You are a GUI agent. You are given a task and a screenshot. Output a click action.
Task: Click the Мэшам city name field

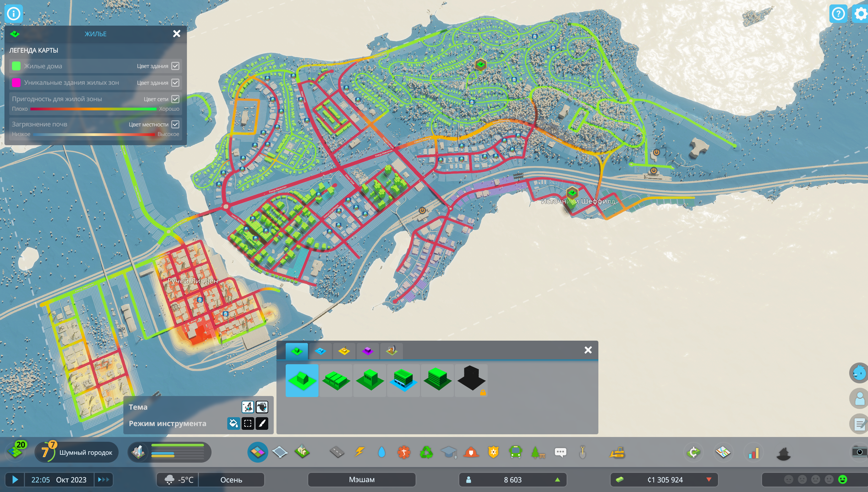tap(362, 480)
